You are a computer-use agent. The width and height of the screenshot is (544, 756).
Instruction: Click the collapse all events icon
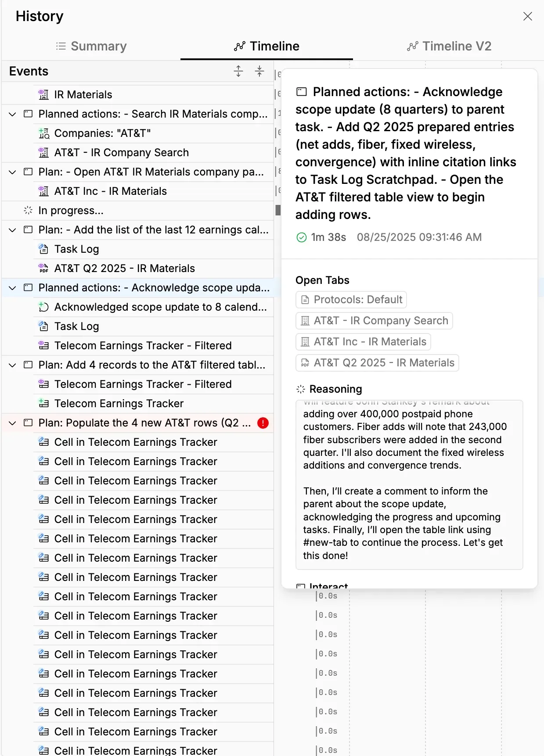pos(259,71)
